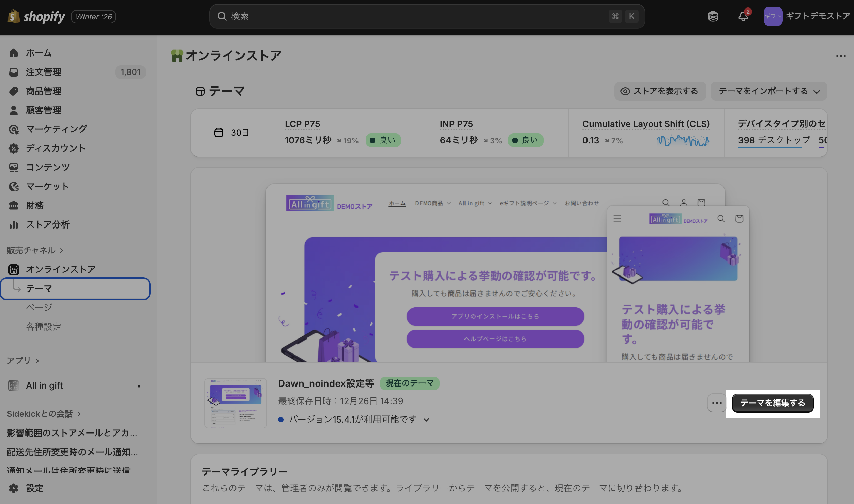Open the Sidekick assistant icon in top bar
The height and width of the screenshot is (504, 854).
click(x=713, y=16)
